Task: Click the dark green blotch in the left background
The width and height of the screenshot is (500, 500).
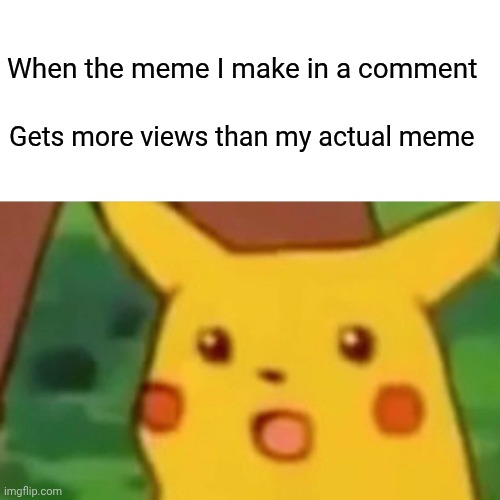Action: pos(64,367)
